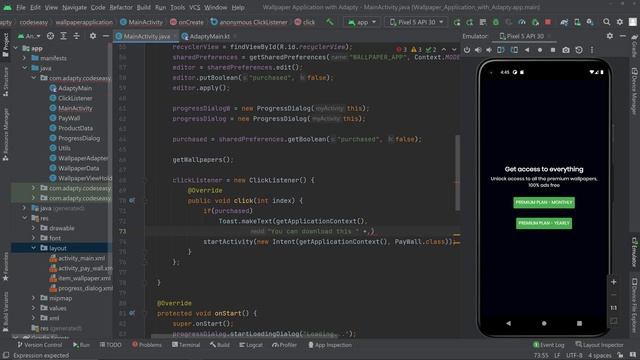Open the IDE settings gear in the main toolbar
The width and height of the screenshot is (640, 360).
(x=620, y=22)
